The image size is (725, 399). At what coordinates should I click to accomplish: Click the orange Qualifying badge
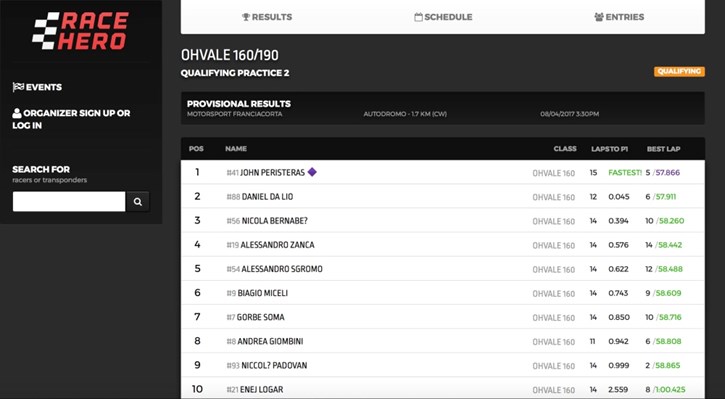[679, 71]
